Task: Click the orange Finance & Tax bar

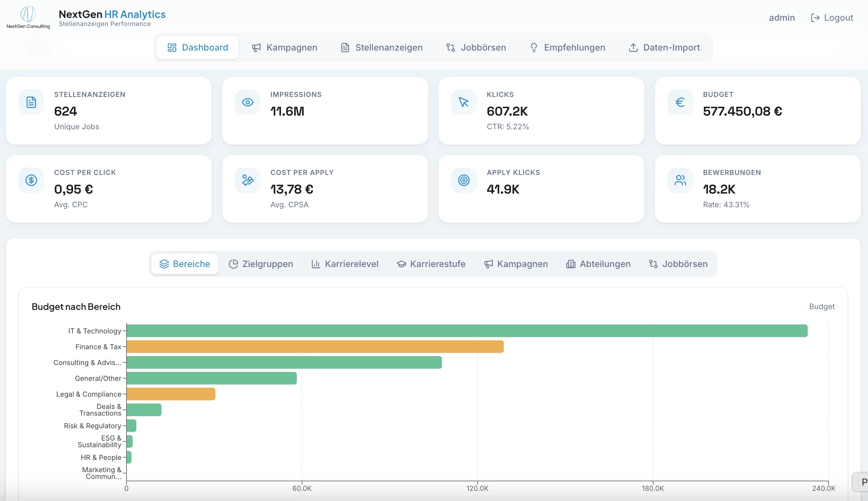Action: point(315,346)
